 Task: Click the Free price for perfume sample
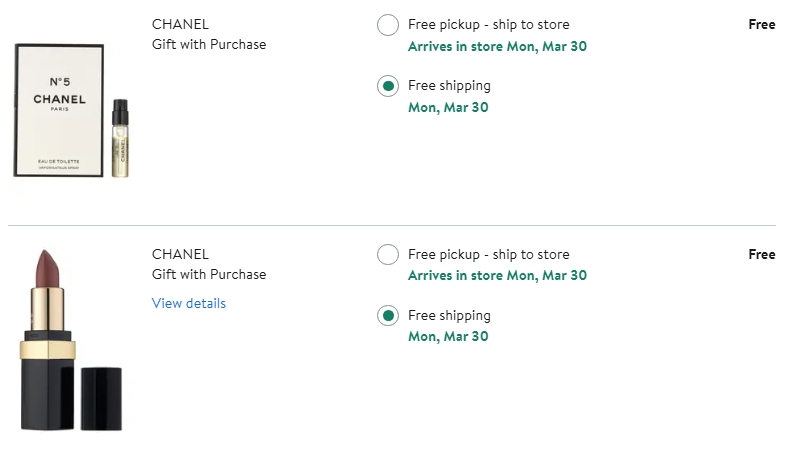[x=761, y=24]
